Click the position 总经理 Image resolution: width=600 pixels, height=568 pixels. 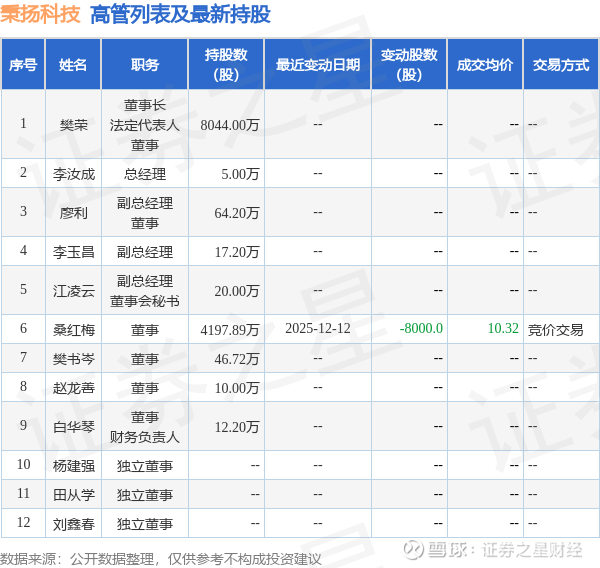pyautogui.click(x=145, y=174)
